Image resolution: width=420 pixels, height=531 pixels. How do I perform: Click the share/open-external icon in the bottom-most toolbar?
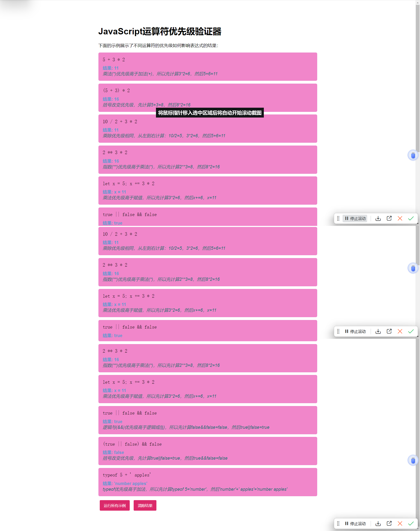(389, 524)
